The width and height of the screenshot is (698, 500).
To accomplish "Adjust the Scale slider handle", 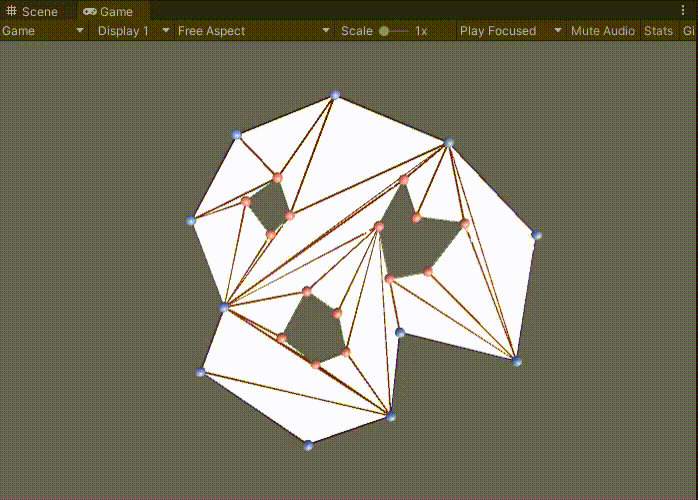I will click(384, 31).
